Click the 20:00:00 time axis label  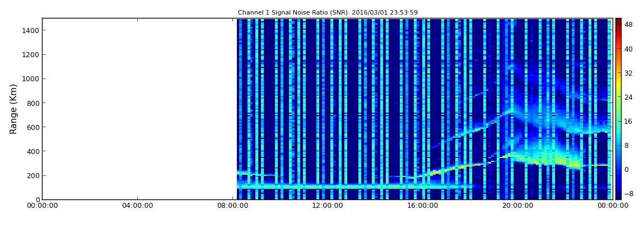[x=517, y=206]
